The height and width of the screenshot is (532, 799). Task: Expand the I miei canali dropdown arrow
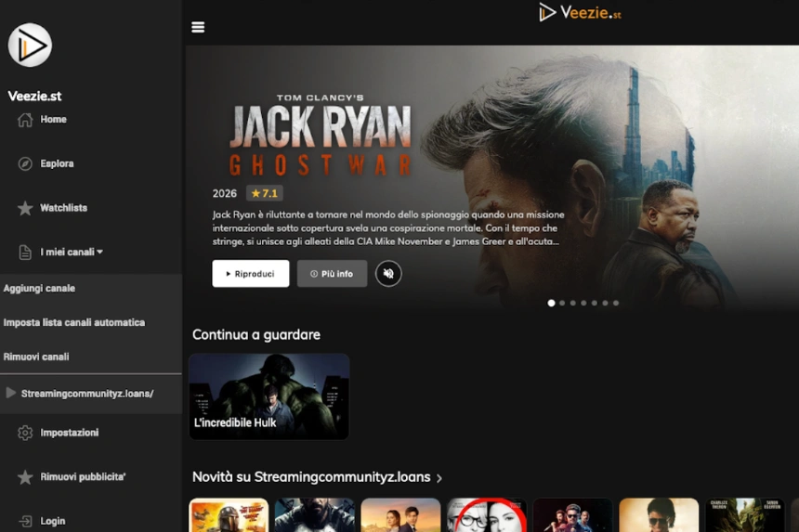[100, 252]
